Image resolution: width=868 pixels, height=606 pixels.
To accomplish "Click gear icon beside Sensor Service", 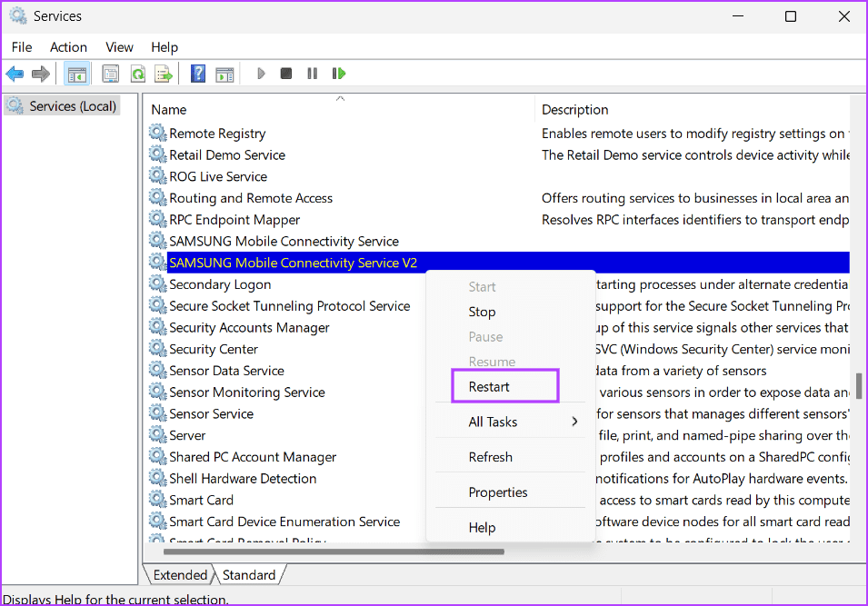I will click(158, 413).
